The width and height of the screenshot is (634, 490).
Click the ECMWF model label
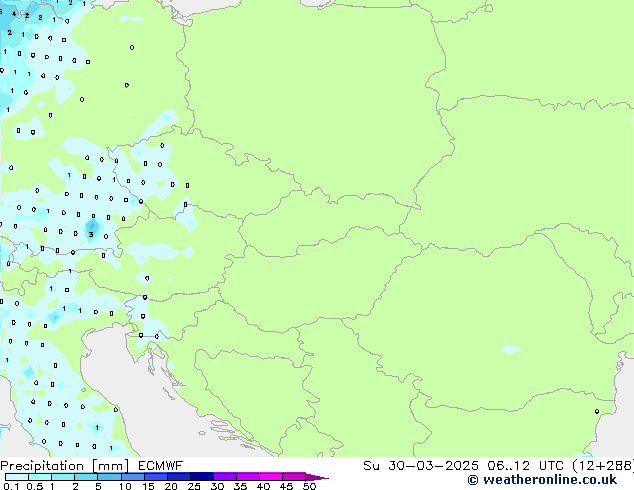pyautogui.click(x=161, y=466)
